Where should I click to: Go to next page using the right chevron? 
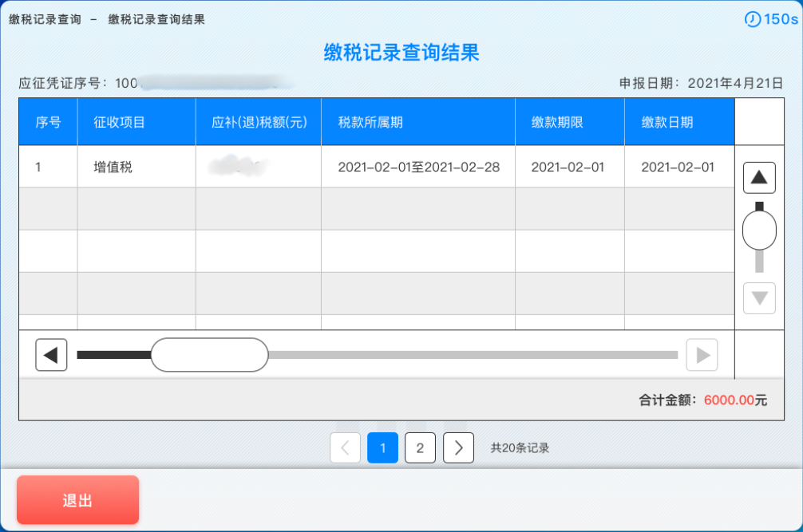pyautogui.click(x=457, y=447)
